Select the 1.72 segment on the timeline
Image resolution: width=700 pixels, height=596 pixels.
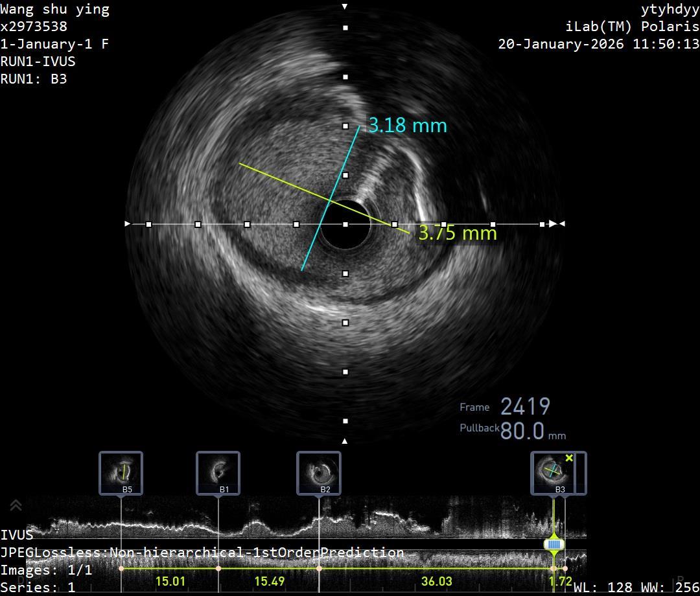coord(560,581)
